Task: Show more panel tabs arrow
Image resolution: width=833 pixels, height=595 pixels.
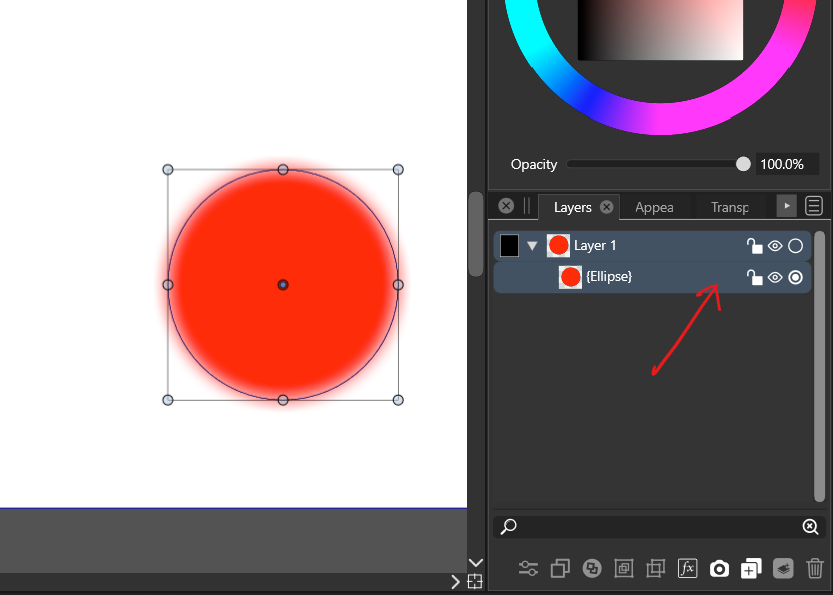Action: (787, 206)
